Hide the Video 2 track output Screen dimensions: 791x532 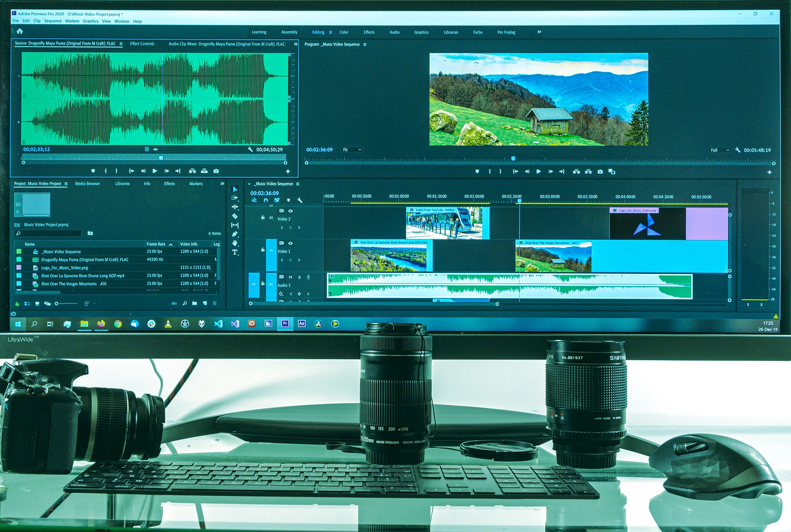point(290,211)
